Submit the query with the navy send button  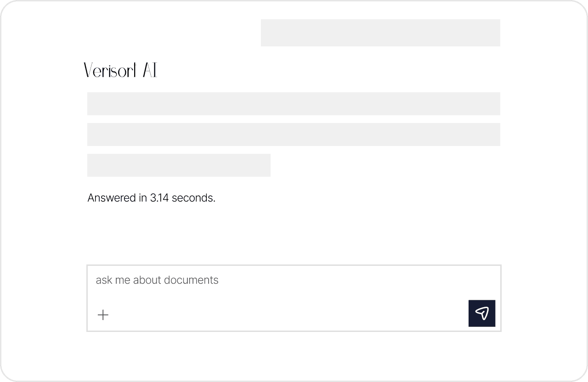point(482,313)
